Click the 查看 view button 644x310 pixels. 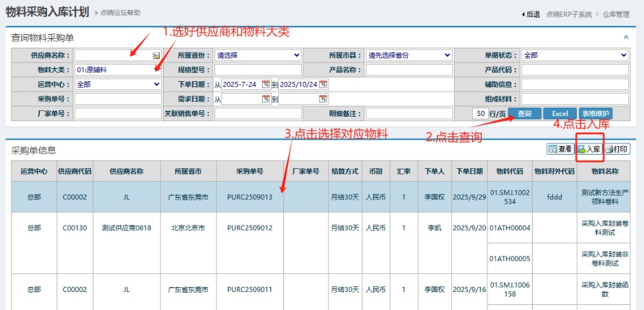click(x=560, y=149)
